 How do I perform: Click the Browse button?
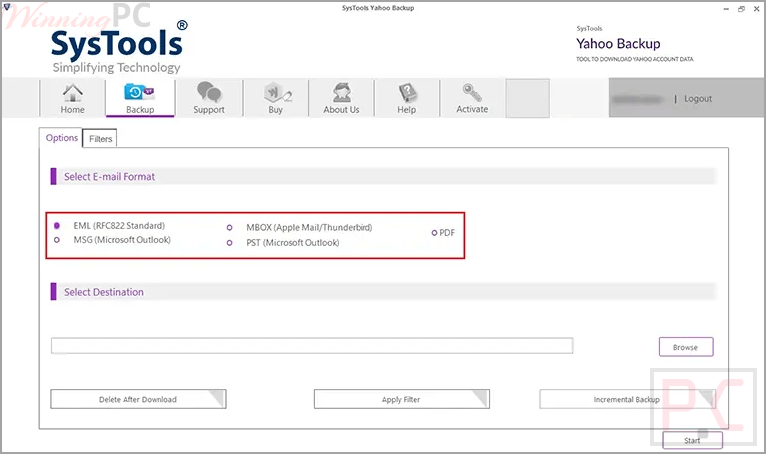686,347
